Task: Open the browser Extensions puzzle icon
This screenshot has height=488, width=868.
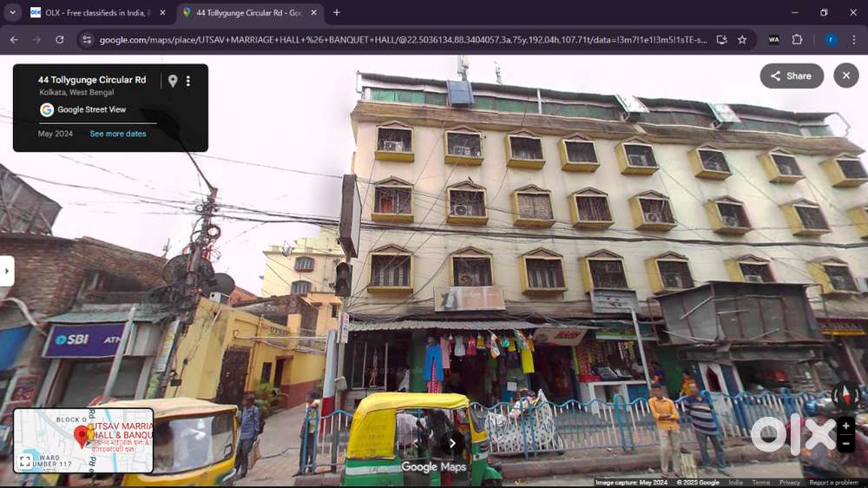Action: pos(797,40)
